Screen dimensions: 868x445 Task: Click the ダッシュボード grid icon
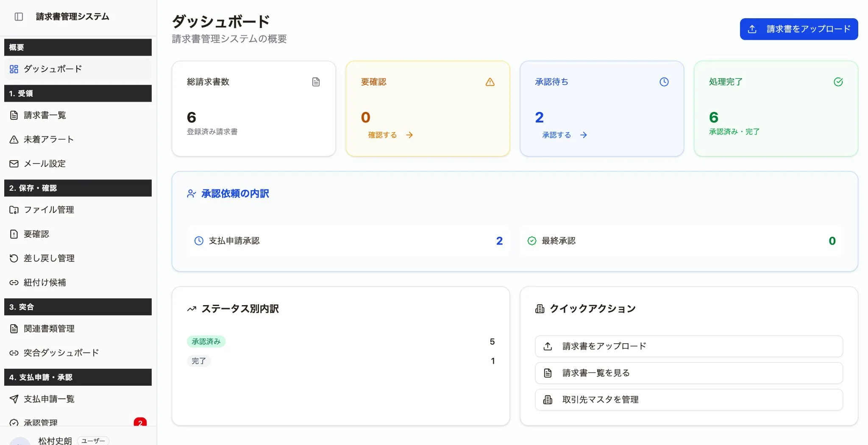[14, 69]
